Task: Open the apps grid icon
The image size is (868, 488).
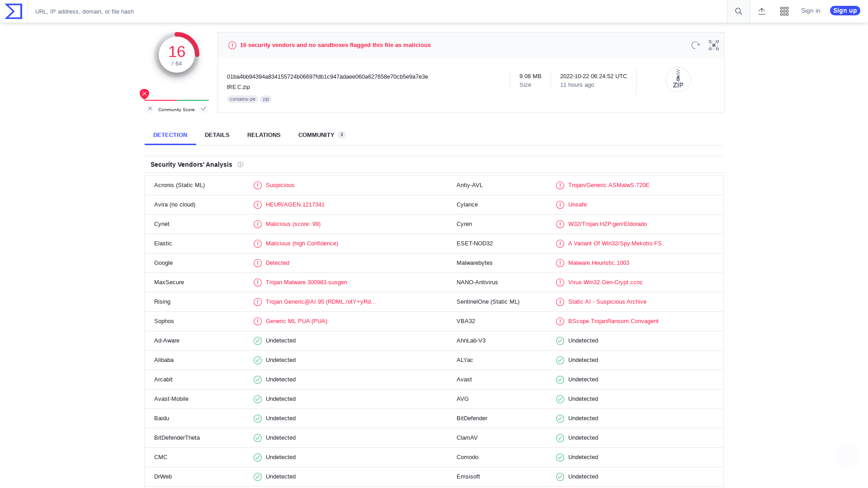Action: 784,11
